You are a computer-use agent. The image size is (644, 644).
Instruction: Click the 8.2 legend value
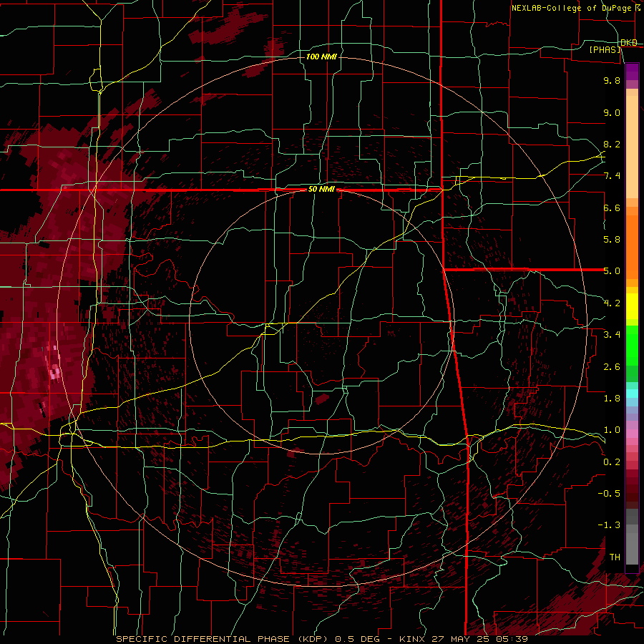click(x=612, y=144)
